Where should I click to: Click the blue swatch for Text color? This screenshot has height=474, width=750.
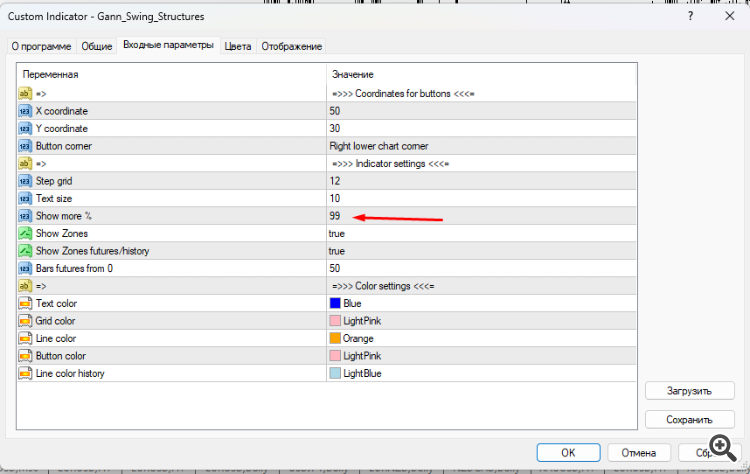[335, 303]
